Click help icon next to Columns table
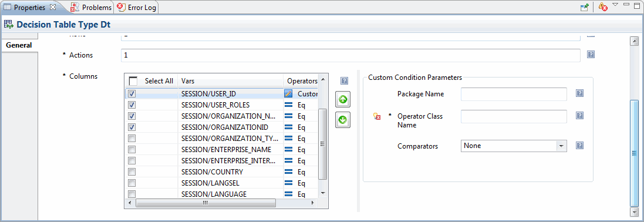Image resolution: width=644 pixels, height=222 pixels. click(345, 80)
